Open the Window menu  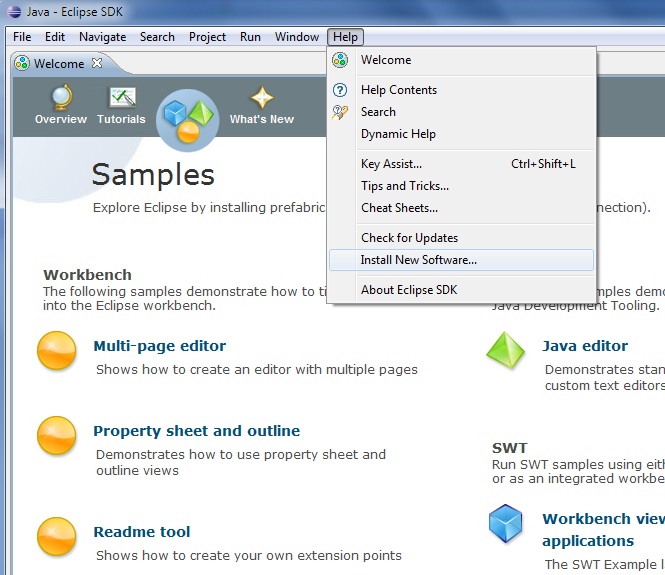click(x=297, y=37)
